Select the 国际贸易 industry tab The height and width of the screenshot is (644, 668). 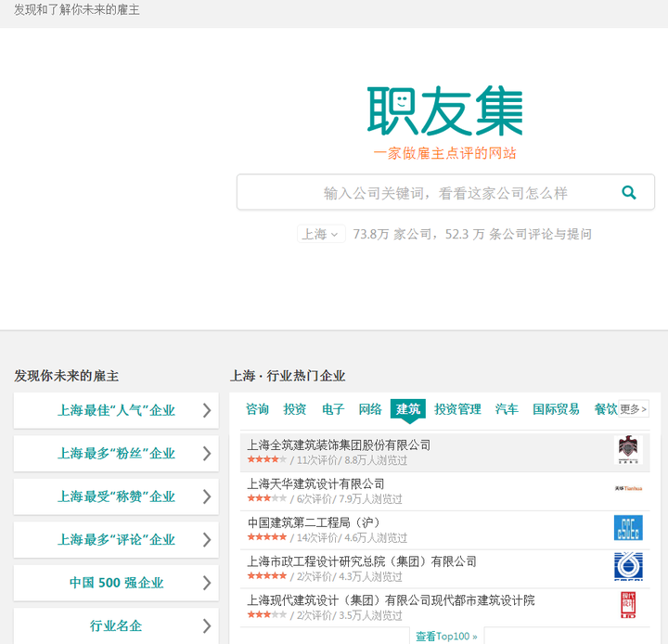click(556, 409)
